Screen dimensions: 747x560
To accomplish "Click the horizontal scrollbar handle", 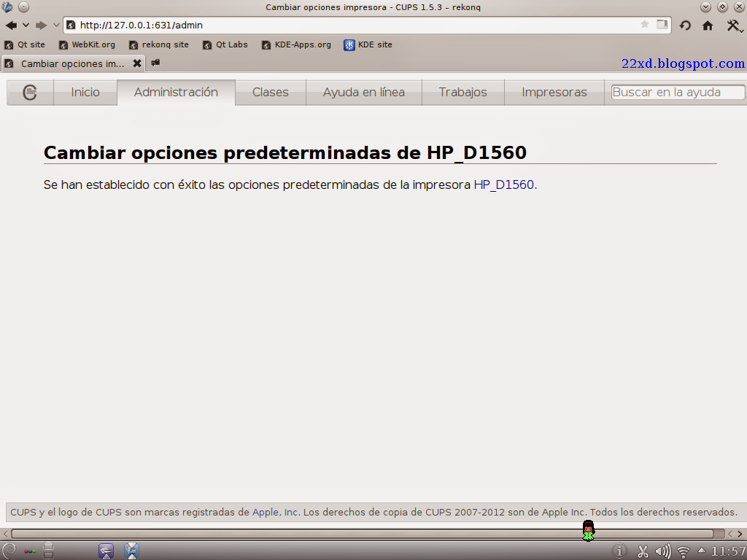I will [x=362, y=534].
